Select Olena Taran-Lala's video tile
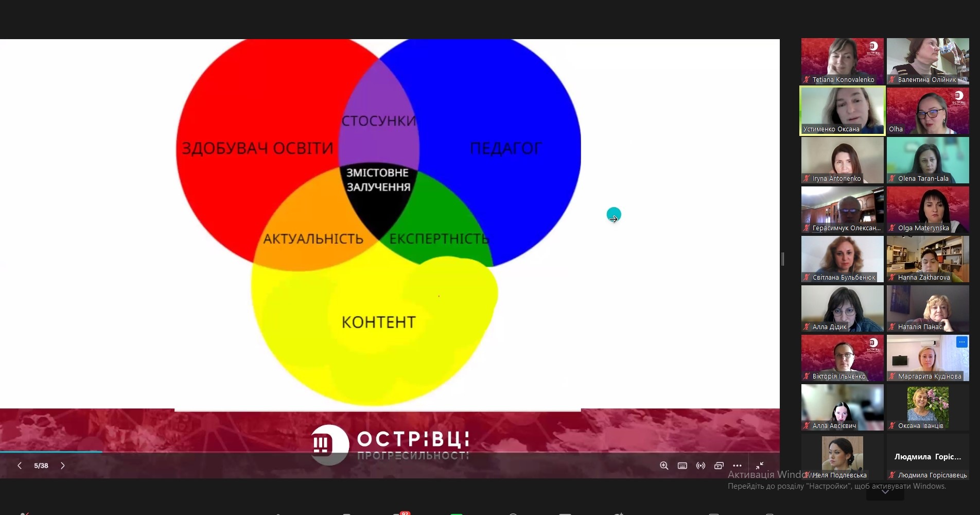 (x=928, y=160)
